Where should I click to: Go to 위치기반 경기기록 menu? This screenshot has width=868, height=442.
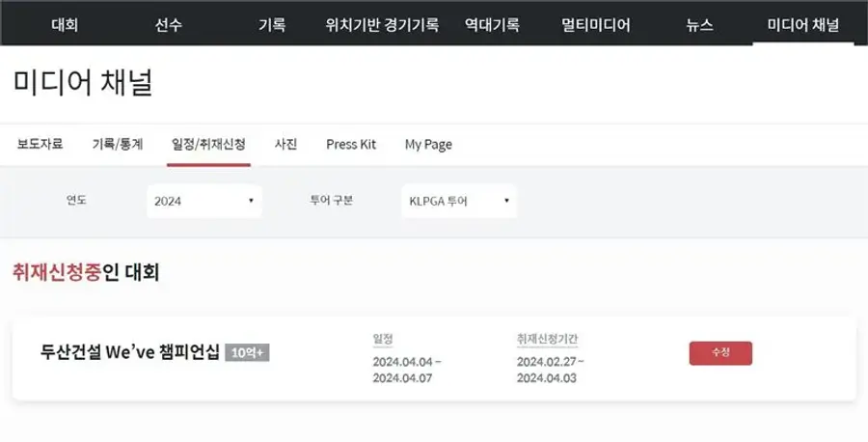click(382, 25)
